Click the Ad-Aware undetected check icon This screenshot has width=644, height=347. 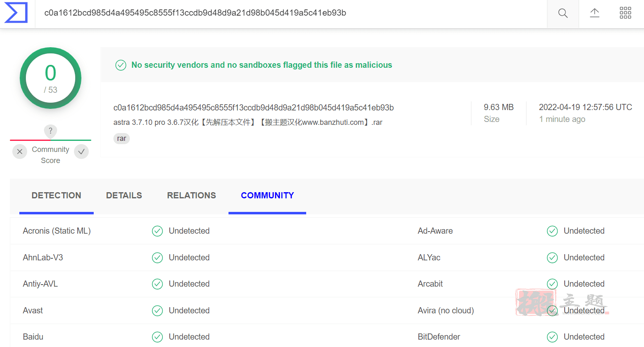click(x=552, y=231)
